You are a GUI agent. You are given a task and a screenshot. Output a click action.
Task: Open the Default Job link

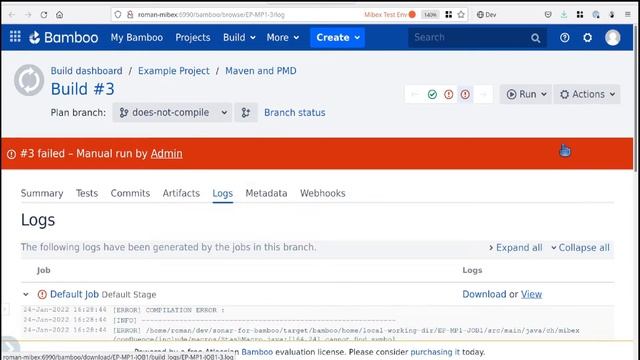coord(74,294)
